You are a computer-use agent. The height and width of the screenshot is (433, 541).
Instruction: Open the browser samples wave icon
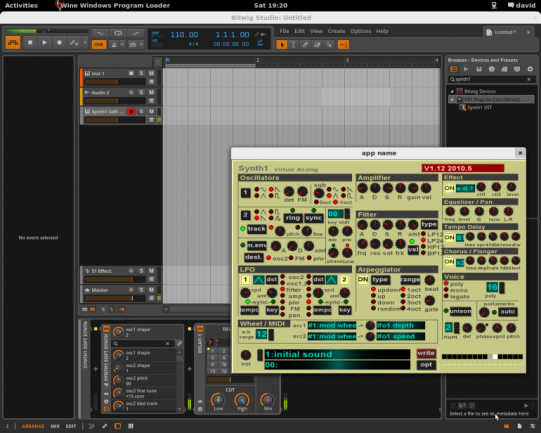(466, 69)
